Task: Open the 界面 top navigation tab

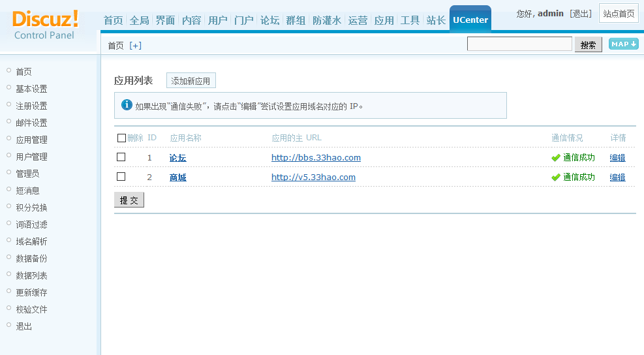Action: click(165, 20)
